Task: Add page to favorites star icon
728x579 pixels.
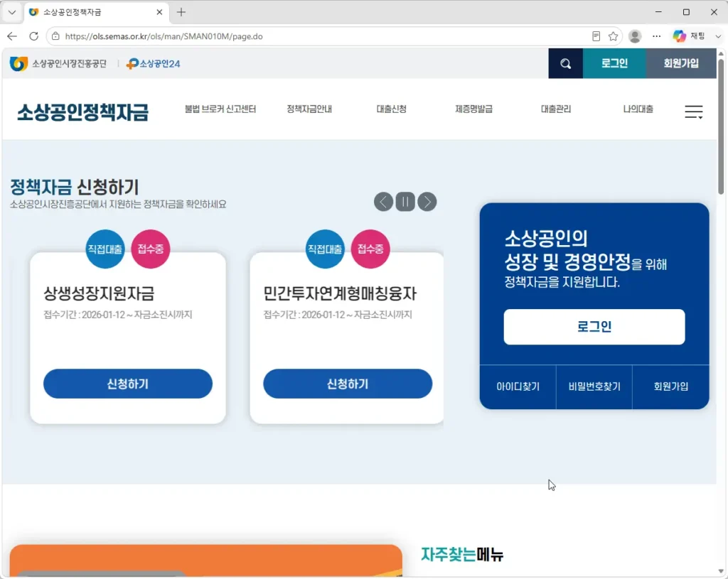Action: click(613, 36)
